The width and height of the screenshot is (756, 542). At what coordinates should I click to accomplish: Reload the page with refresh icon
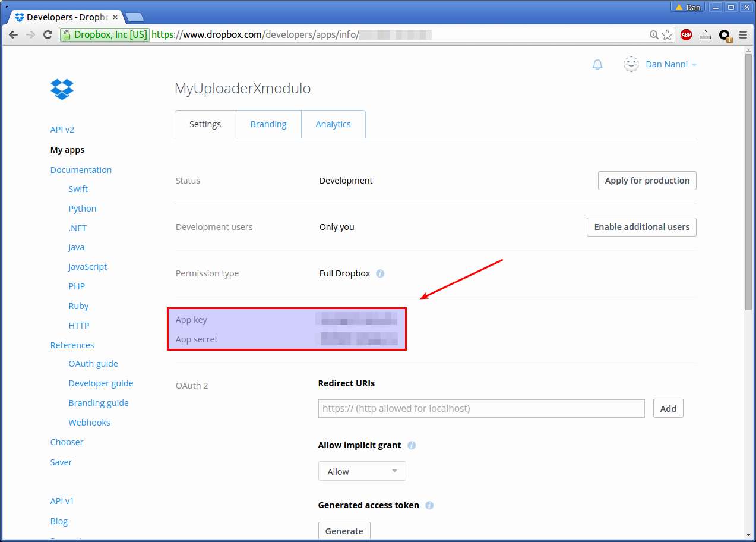(x=48, y=35)
